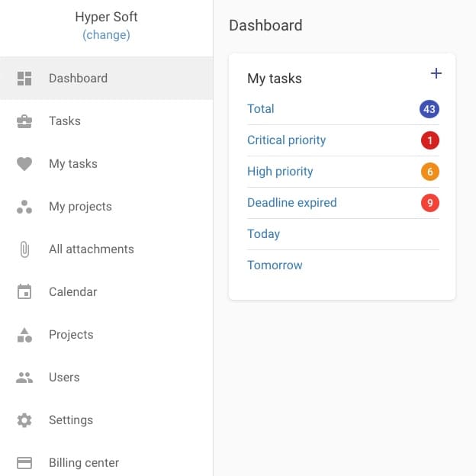Click the shapes icon next to Projects
Image resolution: width=476 pixels, height=476 pixels.
(x=24, y=335)
